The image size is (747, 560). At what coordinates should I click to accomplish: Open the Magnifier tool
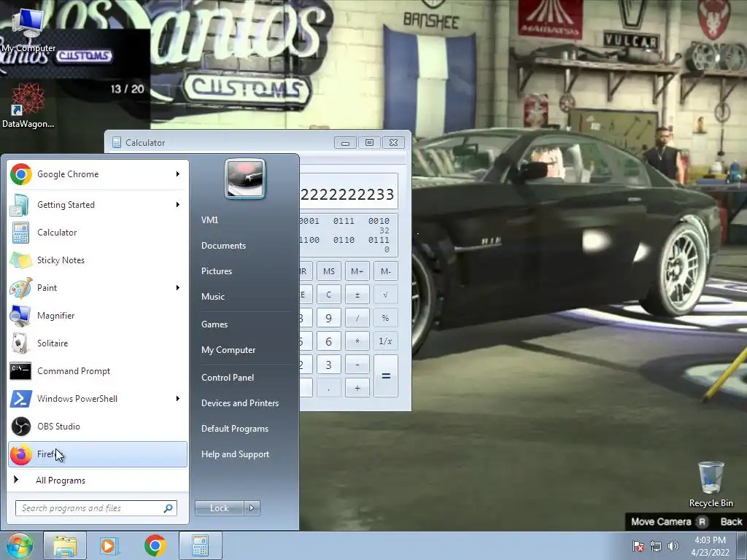coord(98,315)
